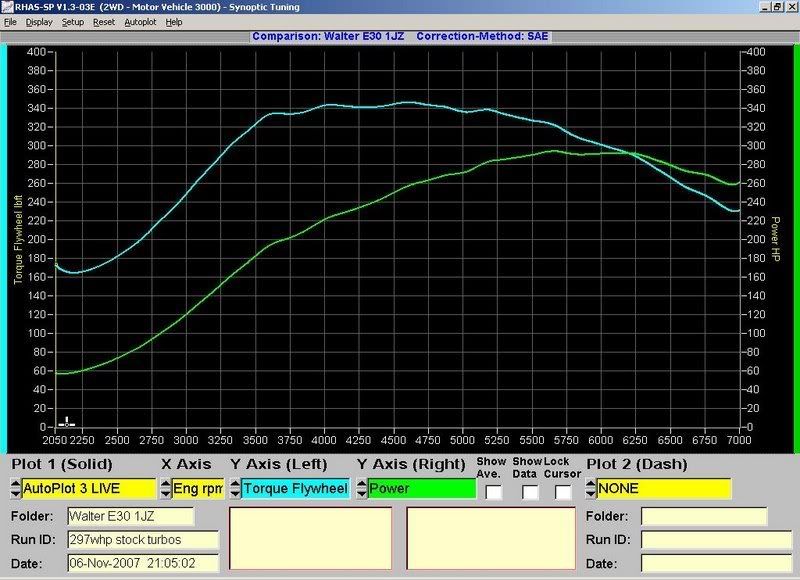
Task: Click the Power Y Axis Right selector
Action: pos(421,489)
